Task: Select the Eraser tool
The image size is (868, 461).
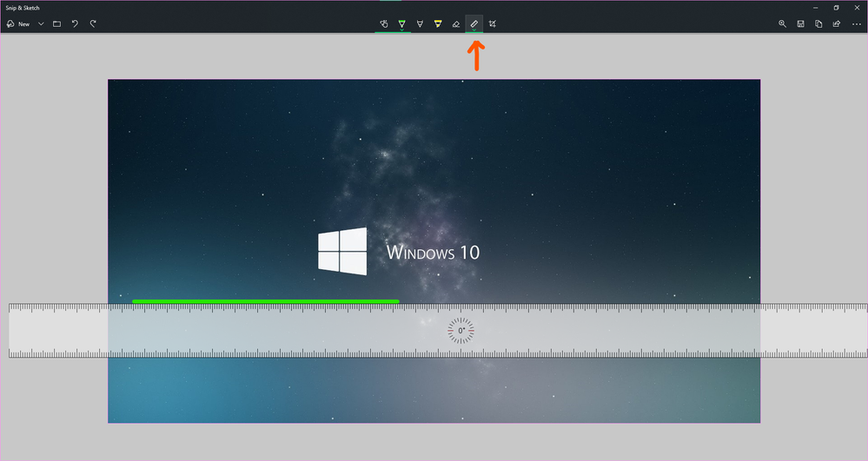Action: [x=456, y=23]
